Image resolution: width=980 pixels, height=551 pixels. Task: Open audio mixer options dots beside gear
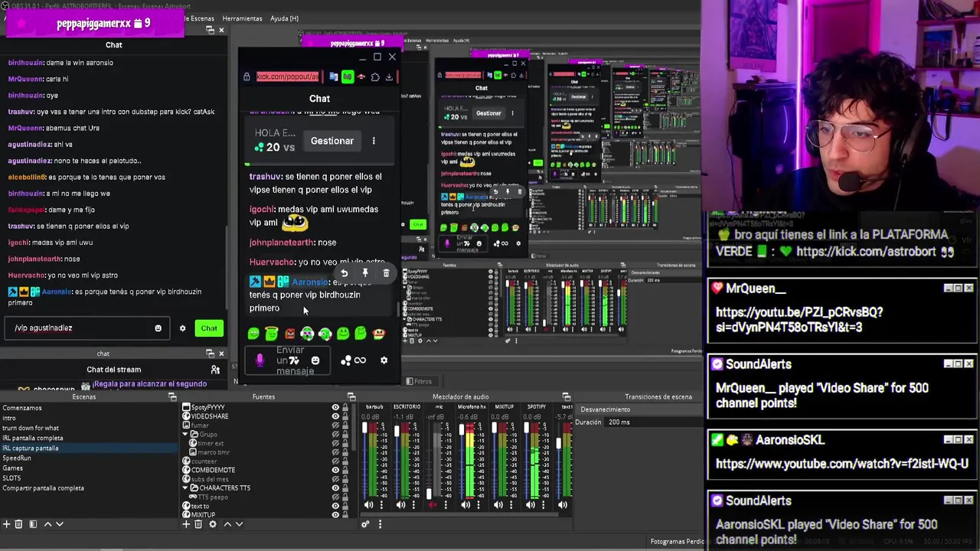(x=380, y=524)
